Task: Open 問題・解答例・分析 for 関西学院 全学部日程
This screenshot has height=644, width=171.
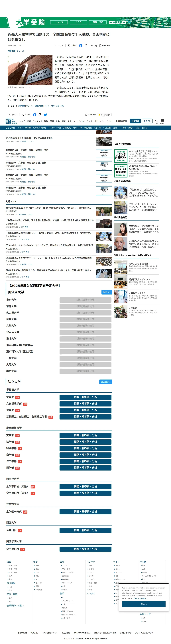Action: coord(85,549)
